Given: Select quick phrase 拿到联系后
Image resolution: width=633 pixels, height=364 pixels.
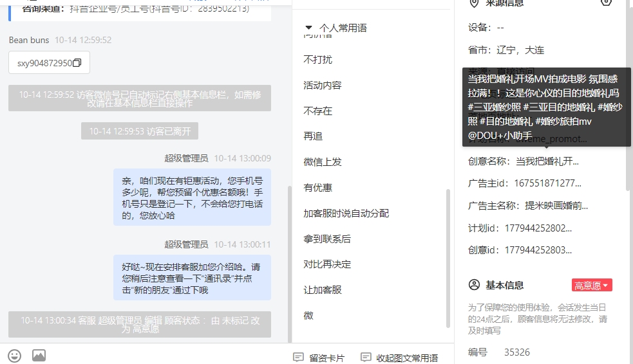Looking at the screenshot, I should click(327, 239).
